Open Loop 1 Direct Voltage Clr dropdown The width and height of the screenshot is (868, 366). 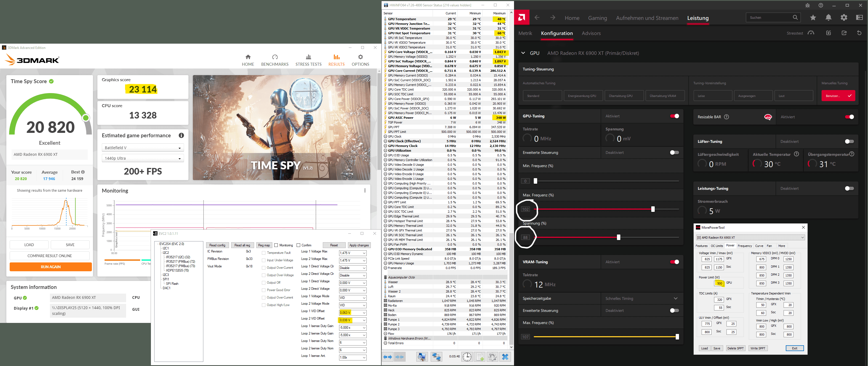(352, 268)
